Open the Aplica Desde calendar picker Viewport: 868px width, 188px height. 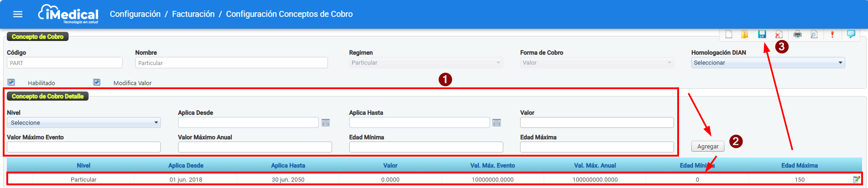click(x=326, y=123)
